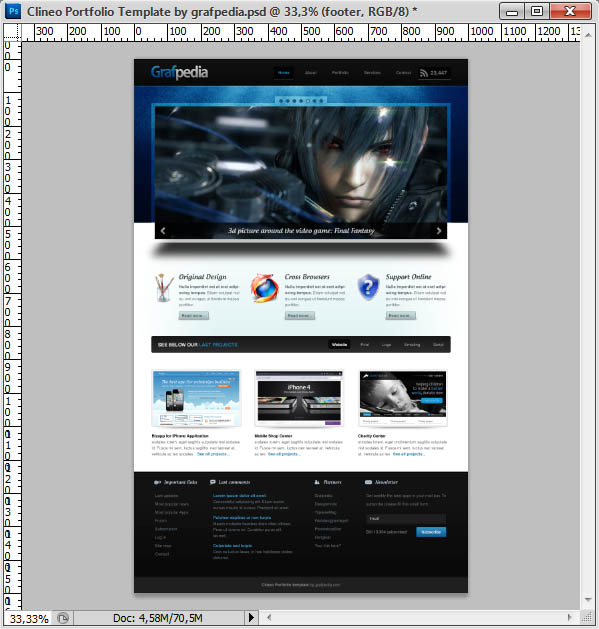The height and width of the screenshot is (629, 599).
Task: Select the Contact nav item in the mockup
Action: click(x=403, y=73)
